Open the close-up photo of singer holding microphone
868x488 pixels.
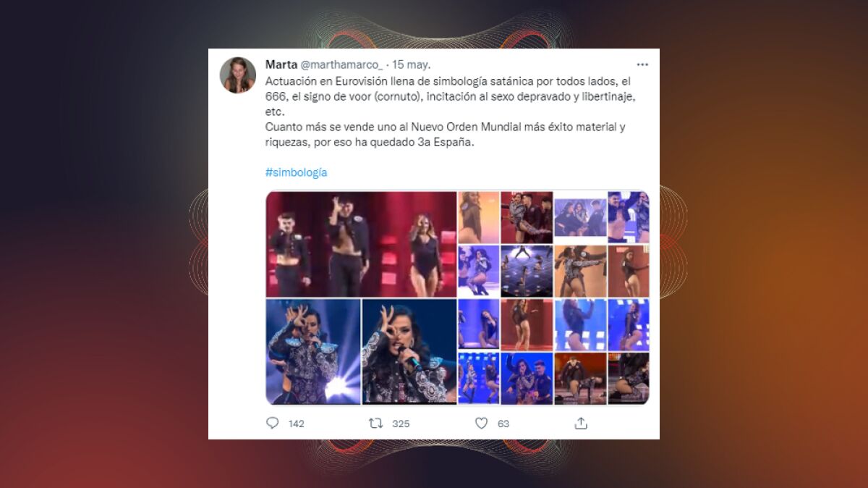[x=409, y=351]
